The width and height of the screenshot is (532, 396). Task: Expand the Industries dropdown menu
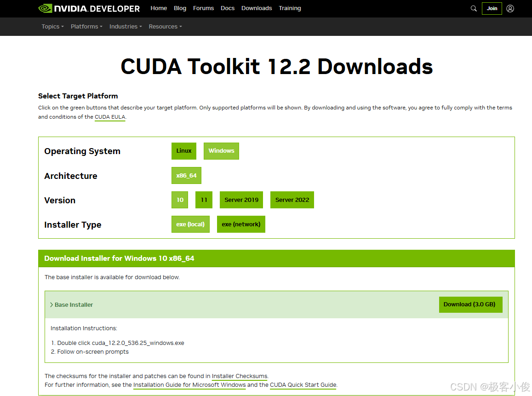click(126, 27)
